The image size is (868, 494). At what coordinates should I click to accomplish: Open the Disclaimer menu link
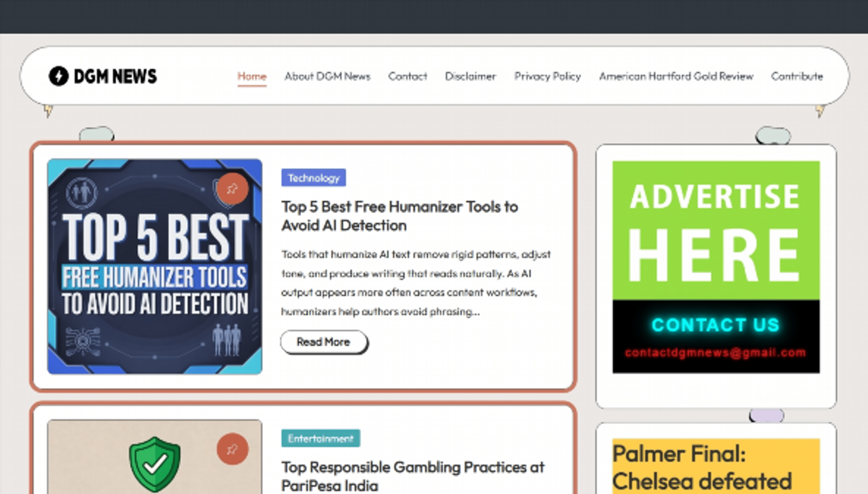click(470, 76)
